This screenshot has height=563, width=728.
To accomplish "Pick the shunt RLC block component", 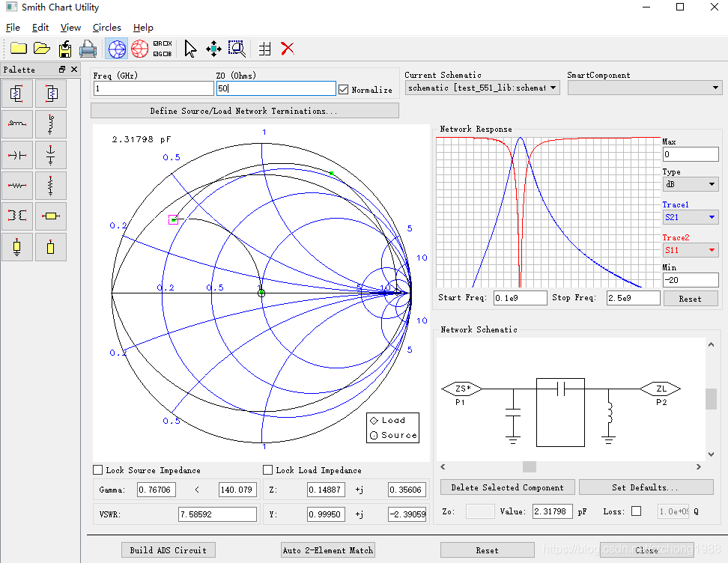I will click(x=51, y=94).
